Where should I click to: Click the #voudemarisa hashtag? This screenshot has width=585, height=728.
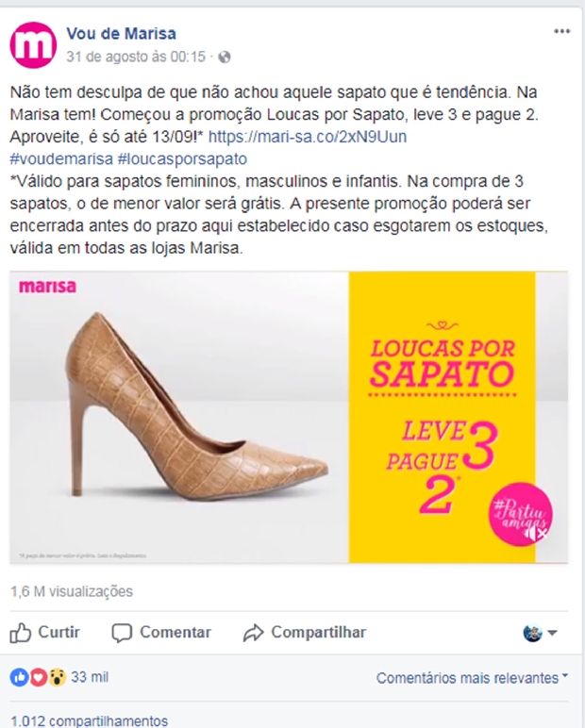click(61, 159)
